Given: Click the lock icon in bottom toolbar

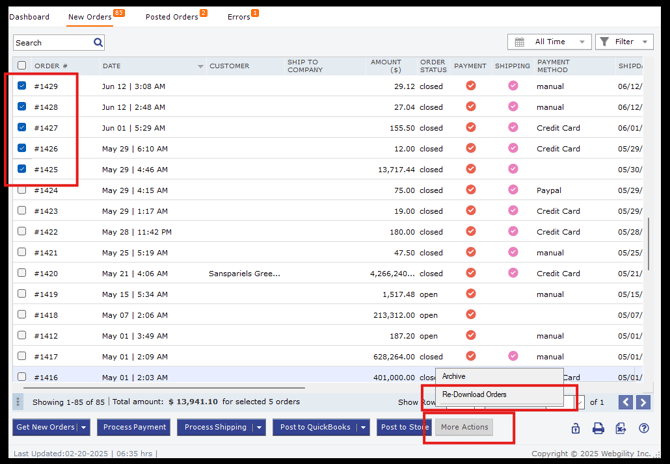Looking at the screenshot, I should tap(576, 428).
